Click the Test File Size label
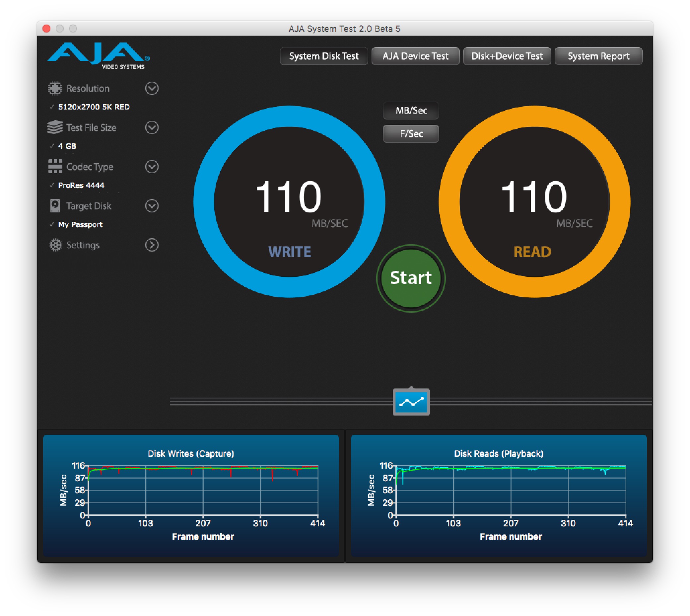Screen dimensions: 690x616 tap(91, 127)
